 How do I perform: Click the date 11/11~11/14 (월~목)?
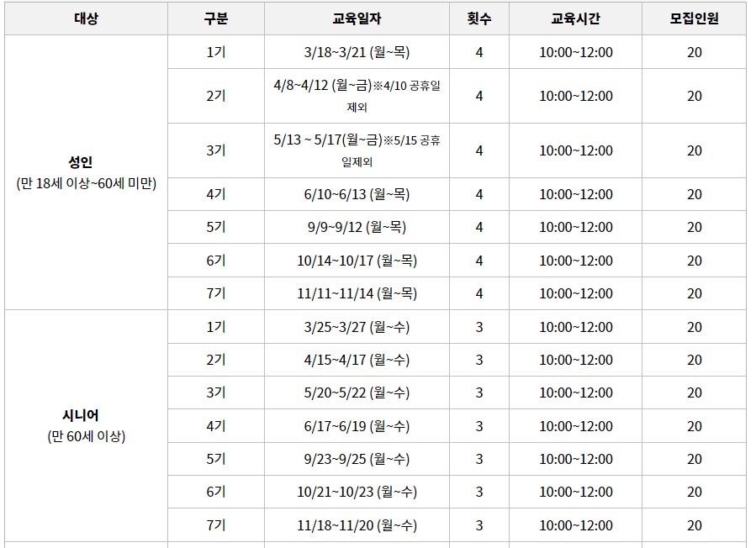[362, 292]
